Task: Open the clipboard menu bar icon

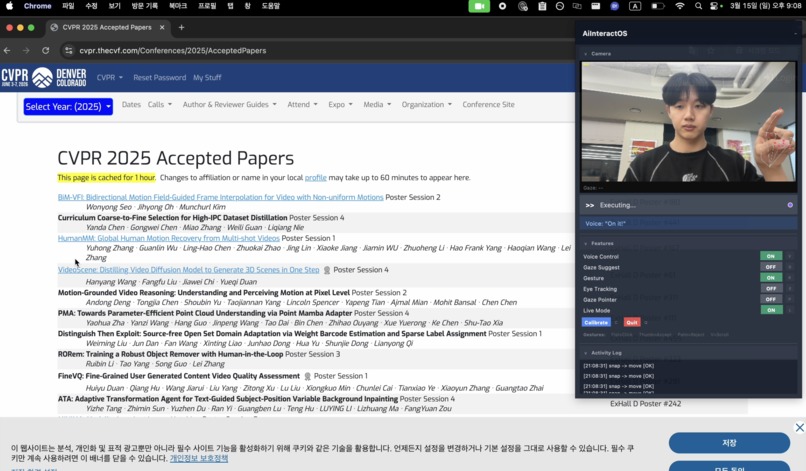Action: click(542, 6)
